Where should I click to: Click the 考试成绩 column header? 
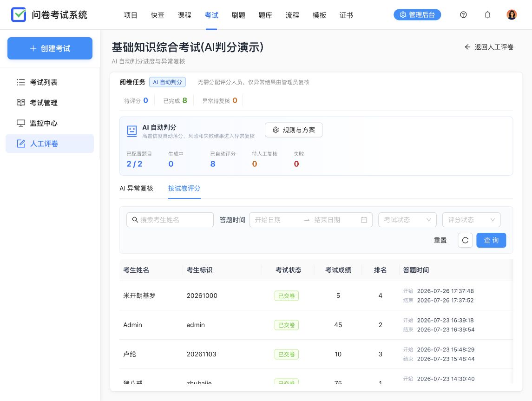coord(338,270)
